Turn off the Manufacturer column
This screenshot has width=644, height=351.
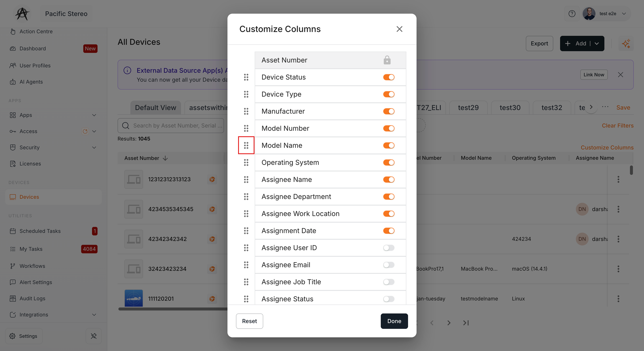point(389,111)
